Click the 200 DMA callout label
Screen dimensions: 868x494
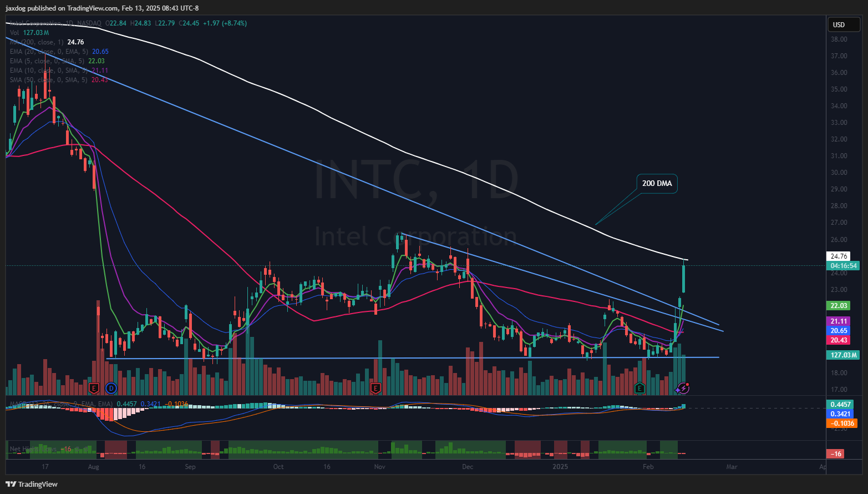pyautogui.click(x=657, y=183)
